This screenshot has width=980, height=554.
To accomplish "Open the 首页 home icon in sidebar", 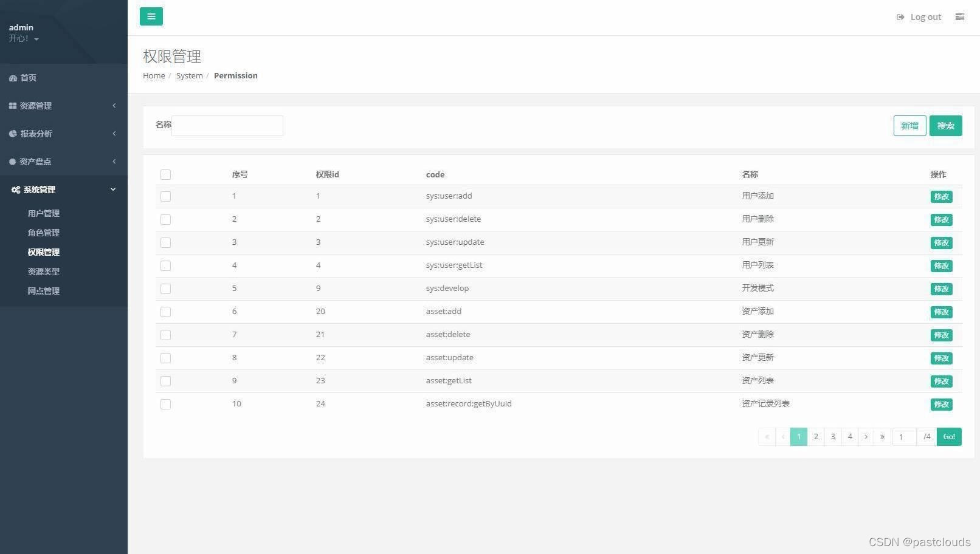I will pos(13,78).
